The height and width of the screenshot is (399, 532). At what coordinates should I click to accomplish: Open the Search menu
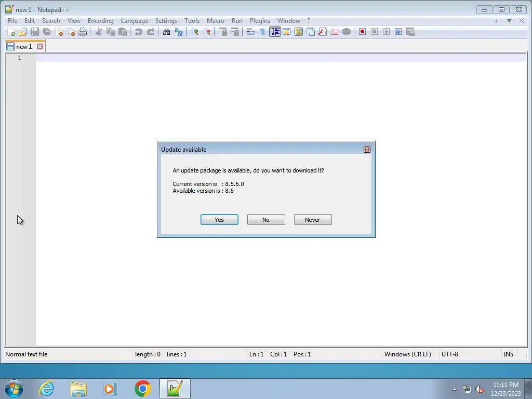tap(51, 21)
